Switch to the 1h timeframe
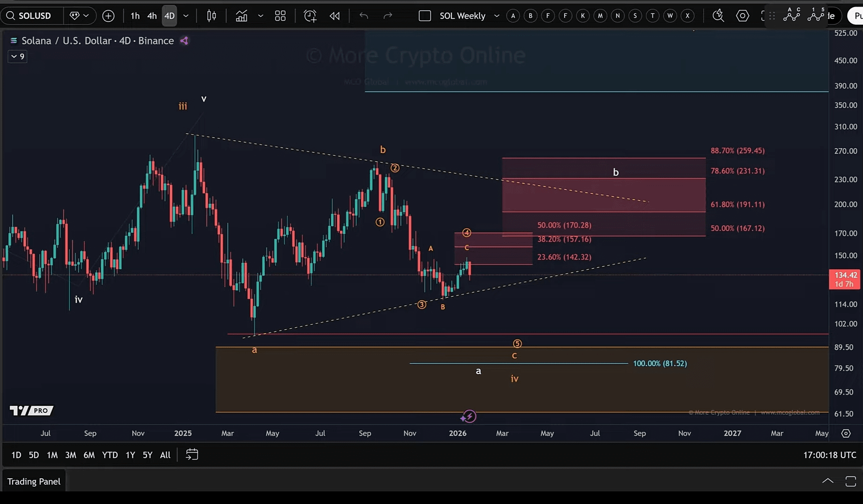This screenshot has width=863, height=504. coord(135,16)
